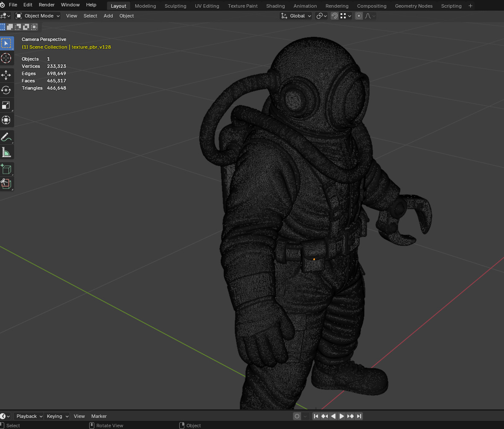504x429 pixels.
Task: Click the Blender logo icon
Action: click(2, 5)
